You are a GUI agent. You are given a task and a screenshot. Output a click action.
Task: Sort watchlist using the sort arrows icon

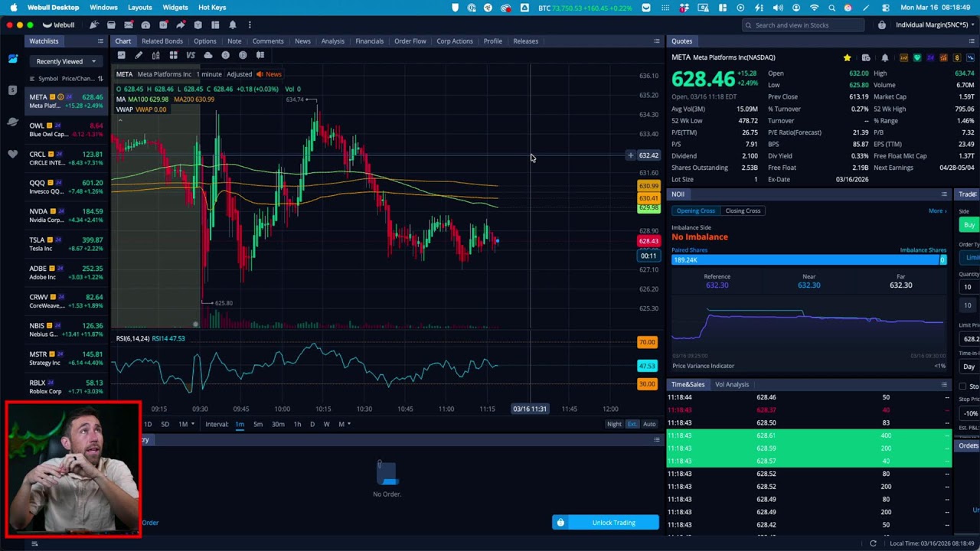coord(100,79)
